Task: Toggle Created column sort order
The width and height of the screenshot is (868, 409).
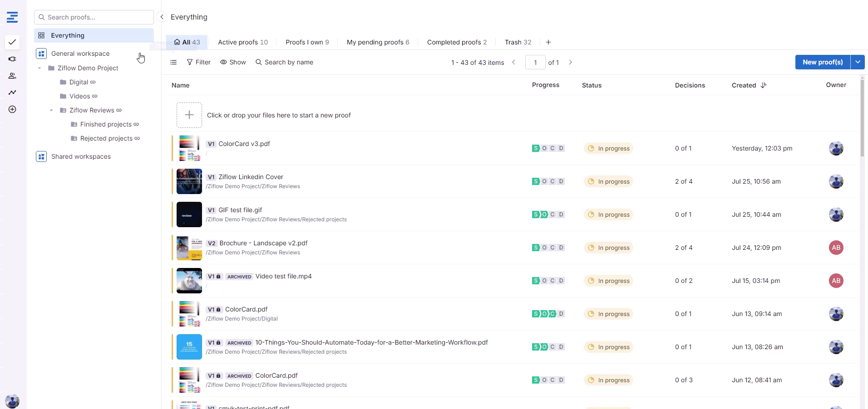Action: click(764, 85)
